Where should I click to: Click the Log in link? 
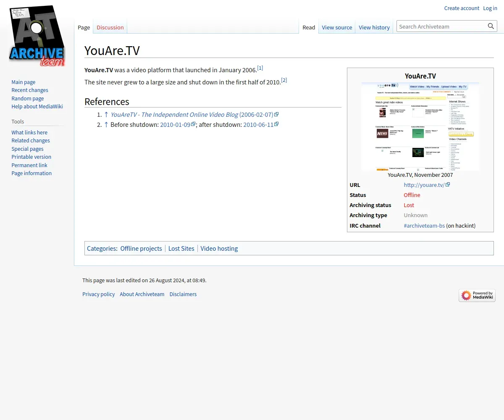(x=490, y=8)
